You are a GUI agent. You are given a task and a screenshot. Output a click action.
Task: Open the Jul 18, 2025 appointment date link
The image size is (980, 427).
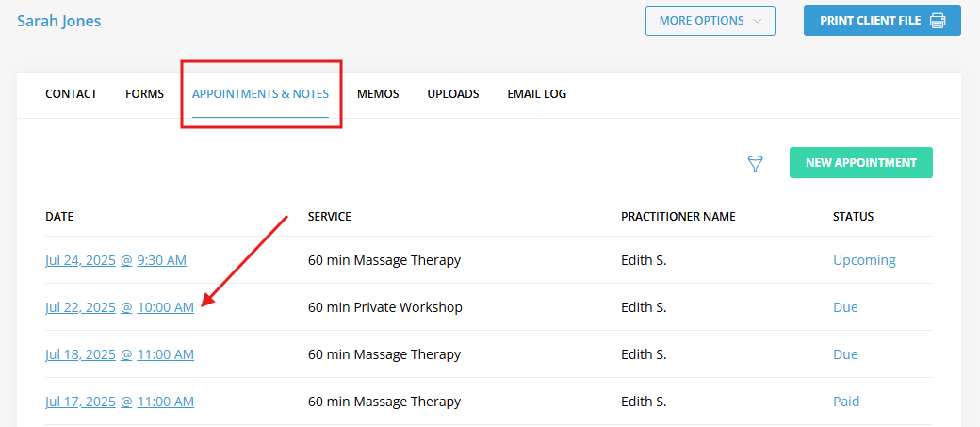81,354
